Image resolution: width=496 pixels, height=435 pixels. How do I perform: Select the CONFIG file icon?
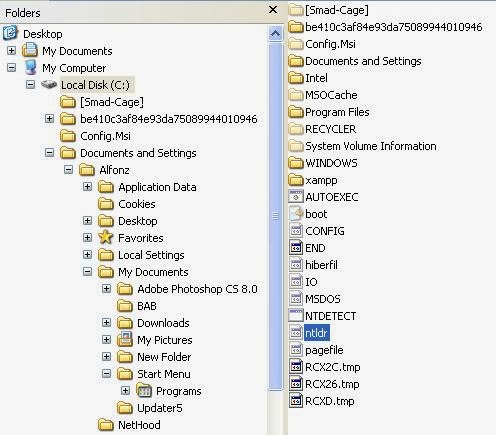click(x=296, y=231)
